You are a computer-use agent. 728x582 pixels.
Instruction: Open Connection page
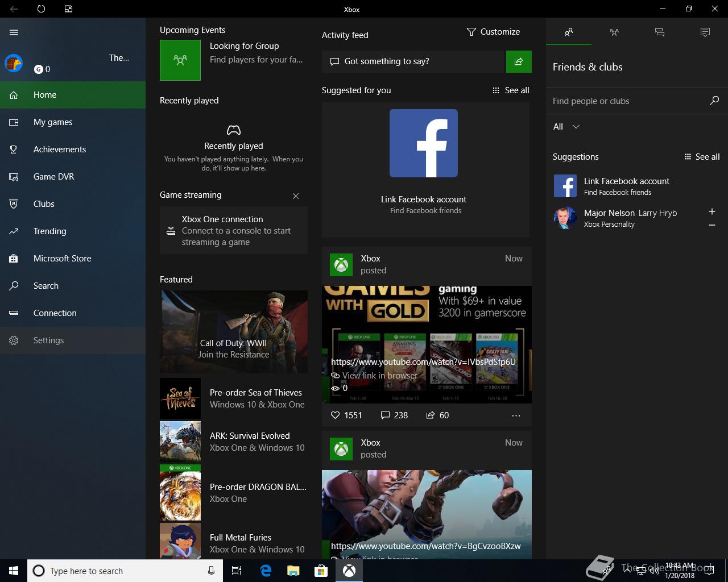73,313
